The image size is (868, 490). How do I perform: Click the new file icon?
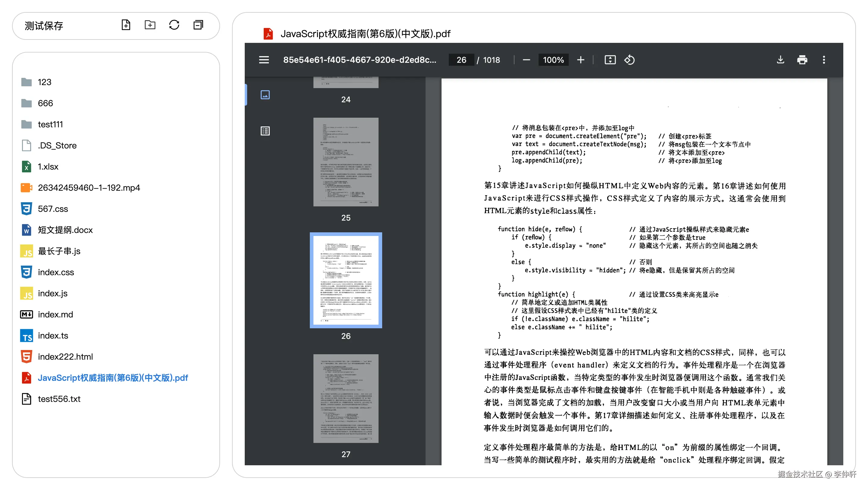(x=126, y=25)
